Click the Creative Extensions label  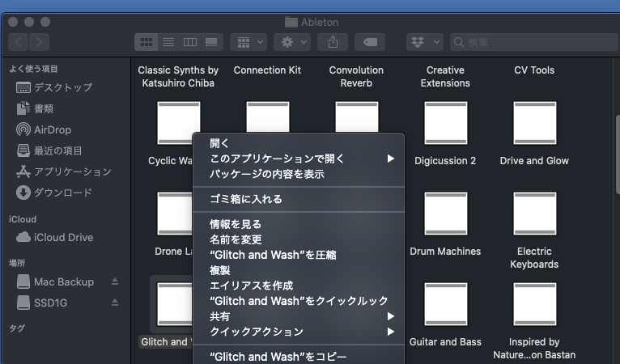click(x=445, y=77)
